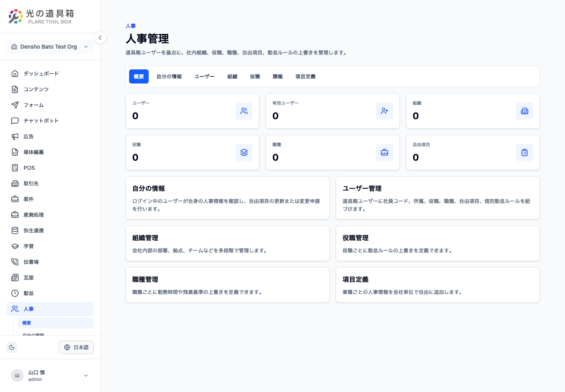Open the 組織管理 card
Image resolution: width=565 pixels, height=392 pixels.
pos(228,243)
